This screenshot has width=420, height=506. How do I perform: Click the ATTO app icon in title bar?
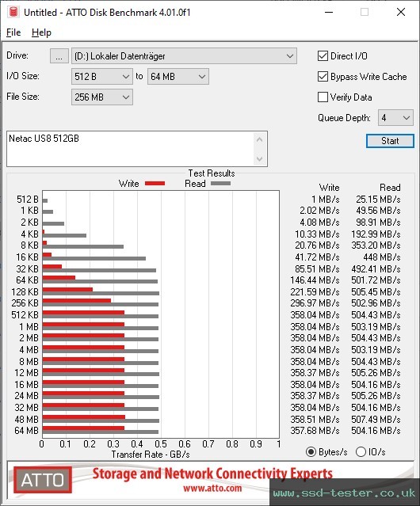[x=13, y=12]
